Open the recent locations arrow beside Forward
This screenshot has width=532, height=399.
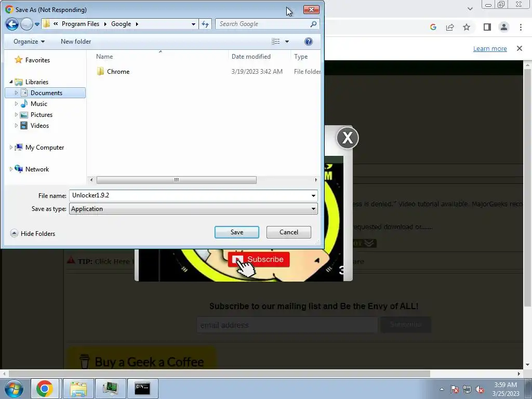pos(37,24)
